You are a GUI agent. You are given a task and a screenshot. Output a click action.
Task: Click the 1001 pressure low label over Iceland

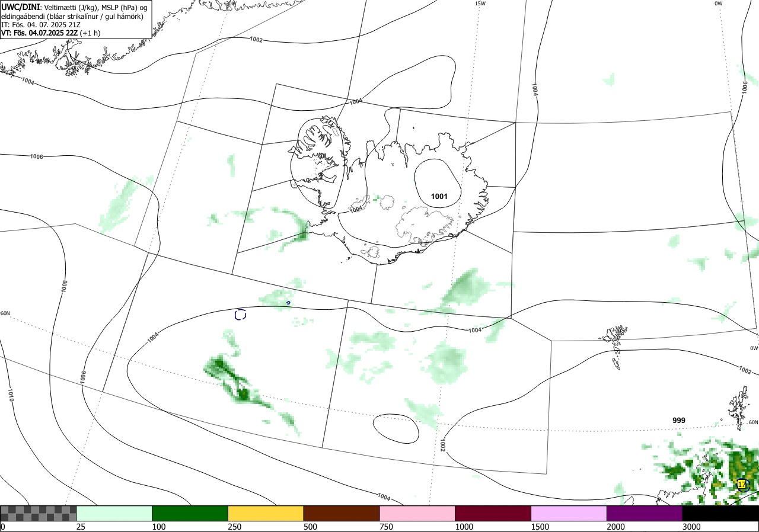pos(439,197)
